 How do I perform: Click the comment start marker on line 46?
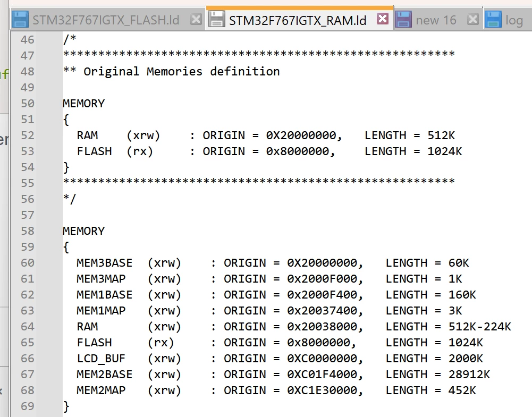[x=70, y=40]
